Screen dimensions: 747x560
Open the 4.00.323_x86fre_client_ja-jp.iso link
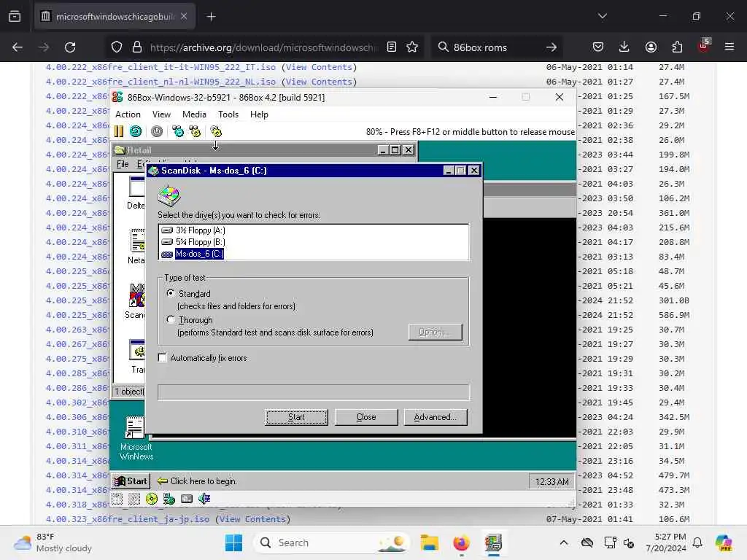[127, 519]
